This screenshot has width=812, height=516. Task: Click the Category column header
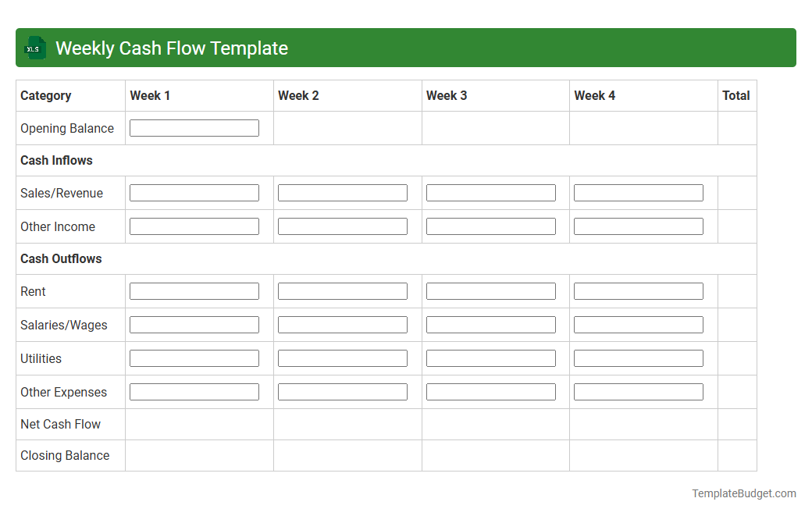45,95
